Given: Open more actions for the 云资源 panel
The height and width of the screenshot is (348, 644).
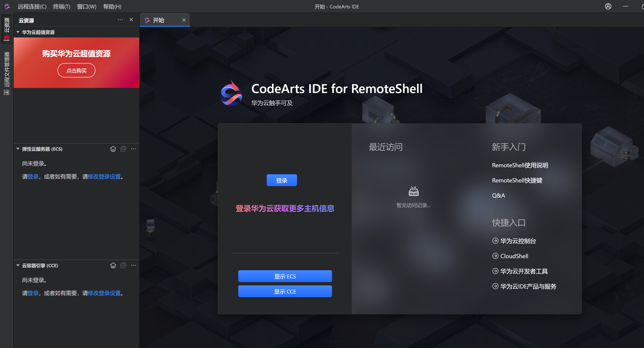Looking at the screenshot, I should pyautogui.click(x=120, y=20).
